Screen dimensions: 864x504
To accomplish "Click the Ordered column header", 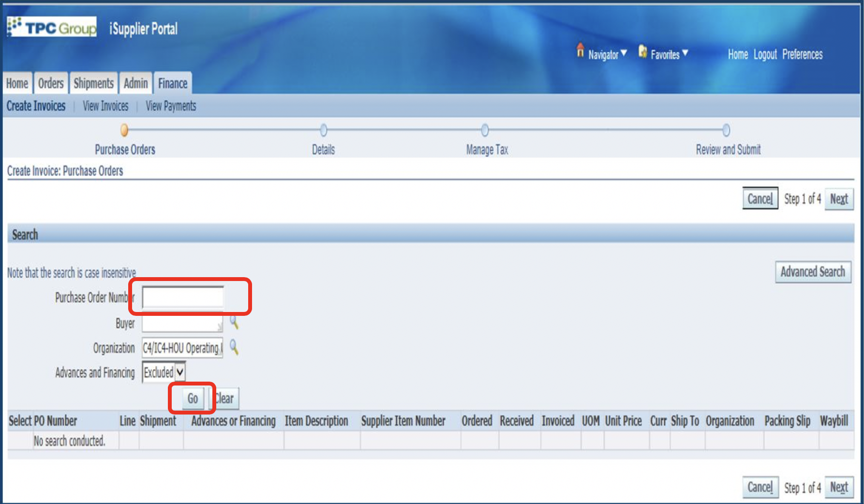I will pos(477,421).
